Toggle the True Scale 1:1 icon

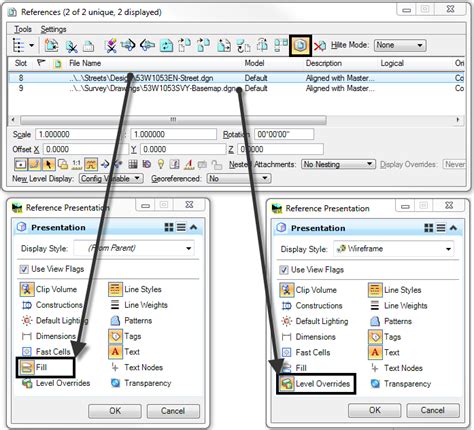tap(77, 164)
